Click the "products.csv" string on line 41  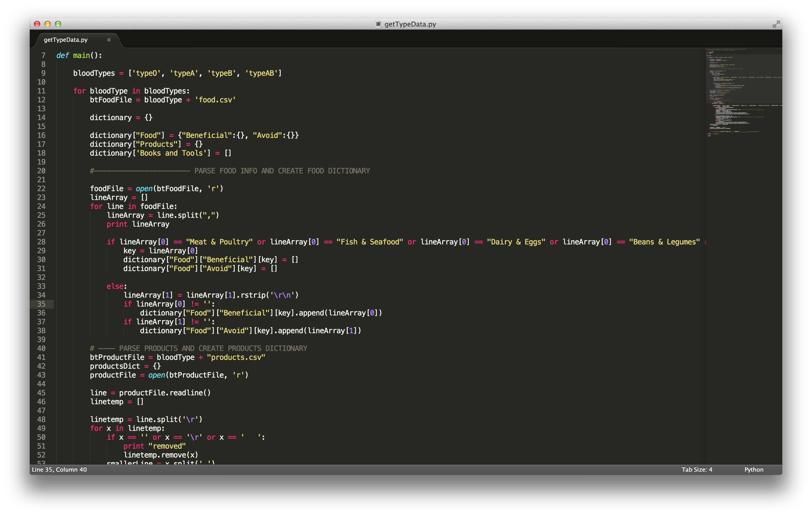point(236,357)
